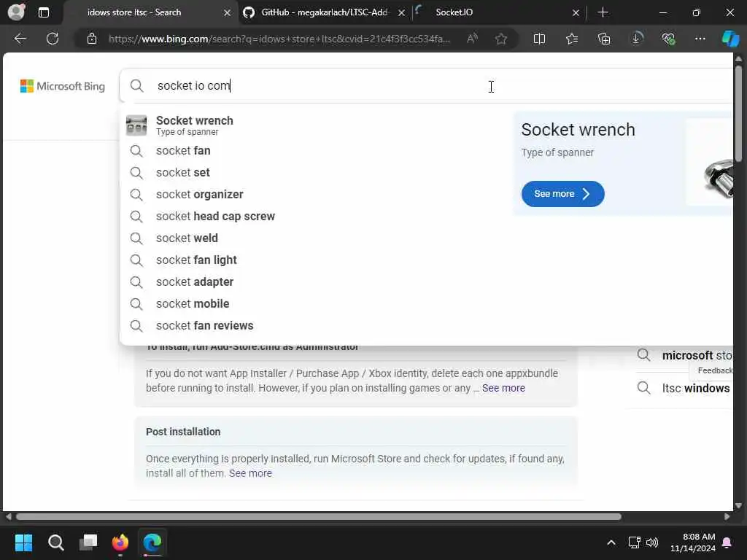Open Read aloud from the address bar
This screenshot has width=747, height=560.
click(x=472, y=39)
